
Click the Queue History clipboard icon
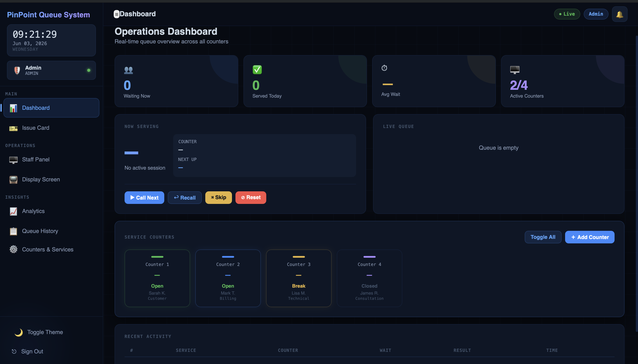[x=13, y=231]
